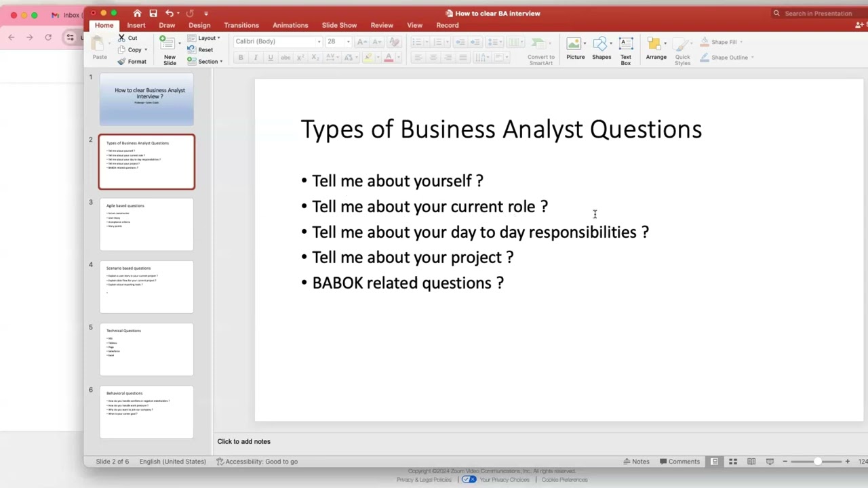Toggle Comments pane in status bar
Viewport: 868px width, 488px height.
click(679, 462)
